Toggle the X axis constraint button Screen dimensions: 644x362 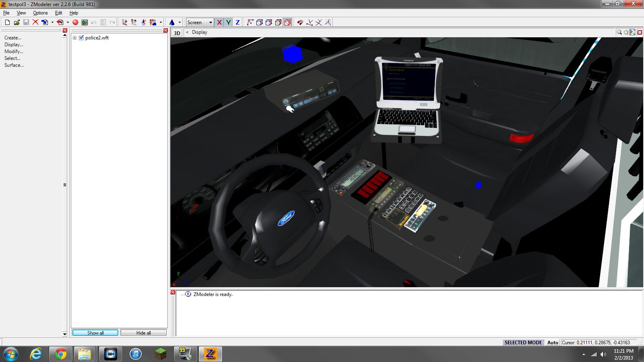(219, 23)
